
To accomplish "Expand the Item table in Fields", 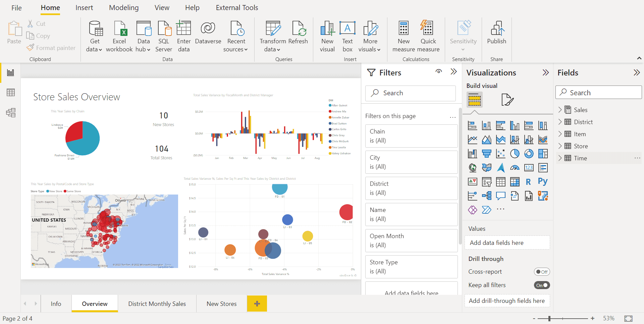I will (x=560, y=134).
